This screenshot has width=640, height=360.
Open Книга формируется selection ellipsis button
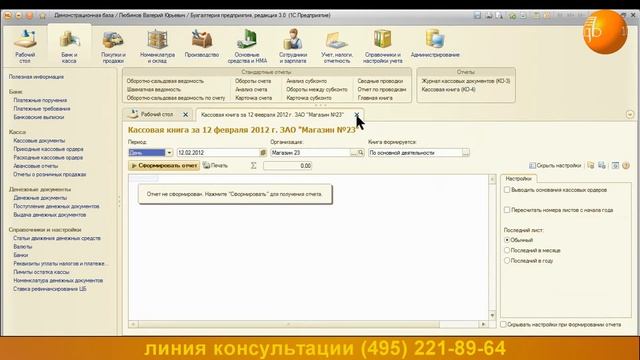pyautogui.click(x=466, y=153)
